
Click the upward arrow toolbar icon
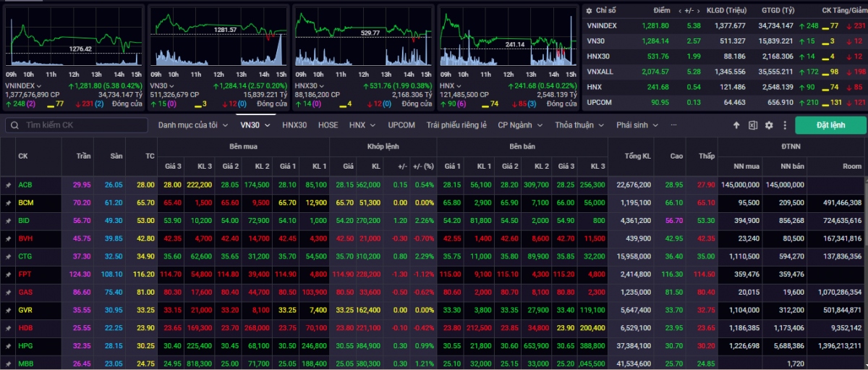(736, 125)
